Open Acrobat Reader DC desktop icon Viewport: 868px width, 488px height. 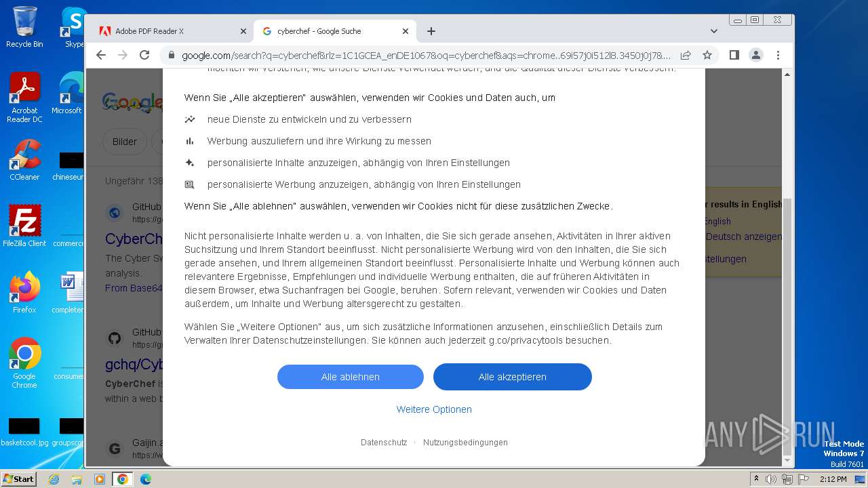[24, 98]
